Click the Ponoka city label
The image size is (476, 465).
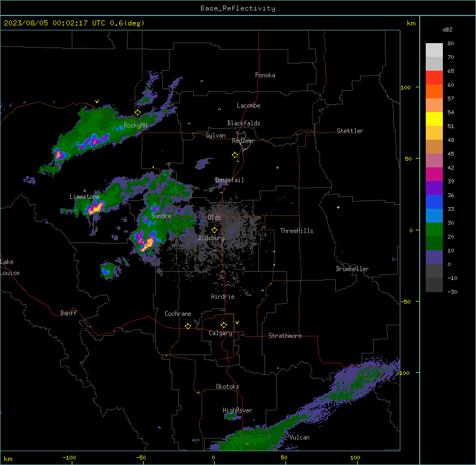[265, 75]
